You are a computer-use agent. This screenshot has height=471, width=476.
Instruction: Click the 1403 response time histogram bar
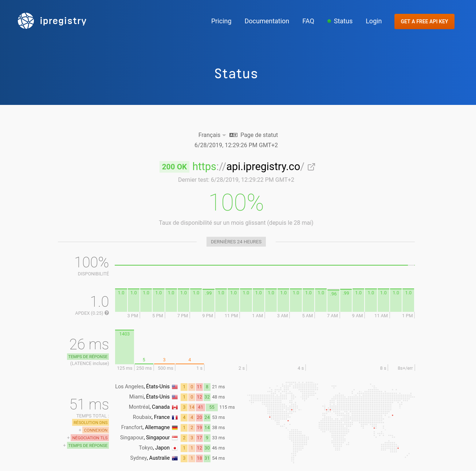[x=125, y=347]
